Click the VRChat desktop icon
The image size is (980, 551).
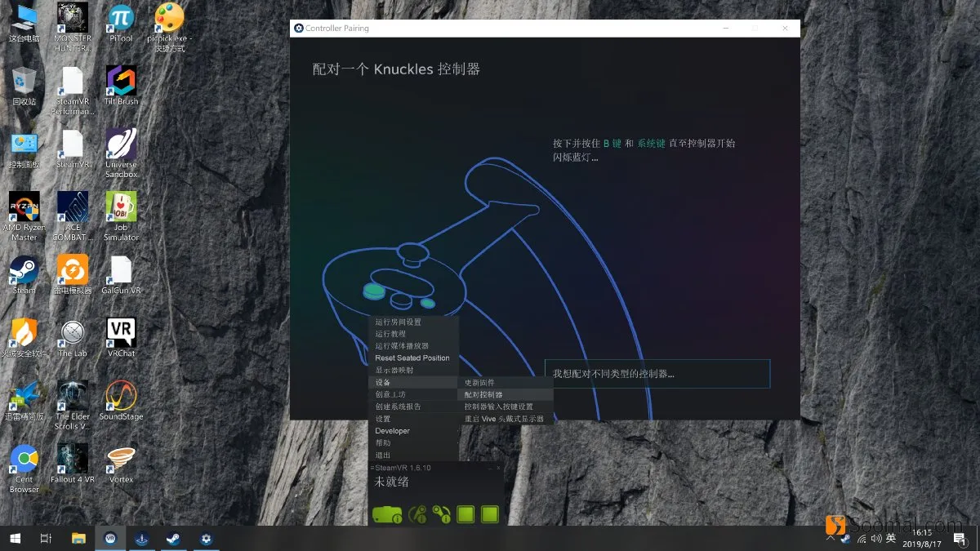(x=121, y=338)
